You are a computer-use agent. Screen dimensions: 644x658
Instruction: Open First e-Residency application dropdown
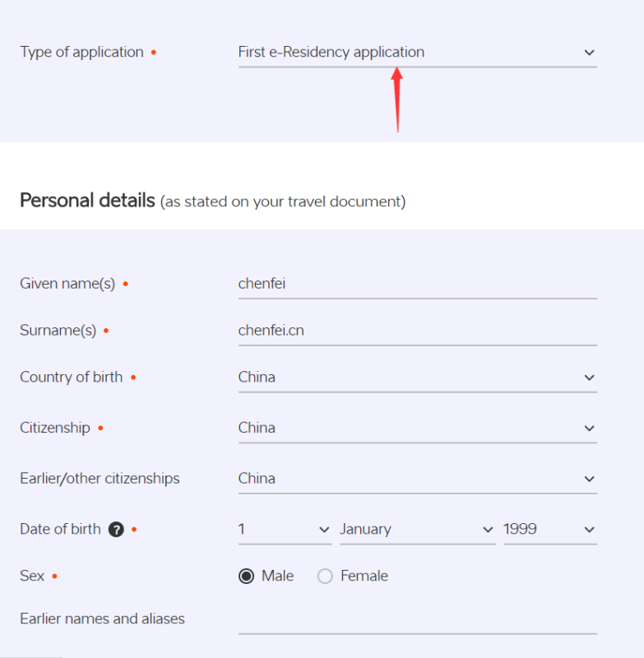click(418, 53)
